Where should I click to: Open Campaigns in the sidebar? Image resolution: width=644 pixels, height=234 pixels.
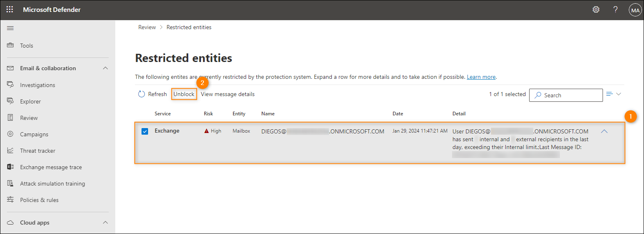[x=34, y=134]
